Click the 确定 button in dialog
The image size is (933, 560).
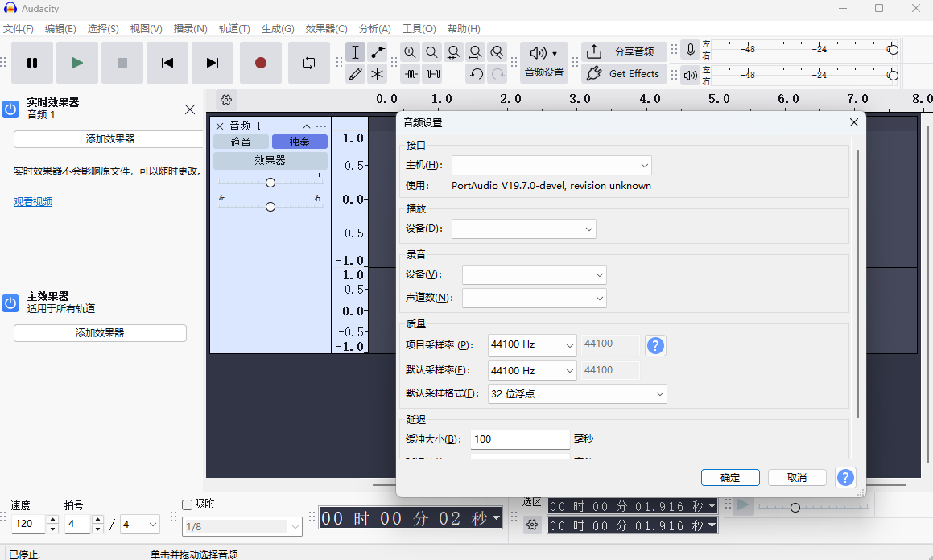[x=730, y=477]
